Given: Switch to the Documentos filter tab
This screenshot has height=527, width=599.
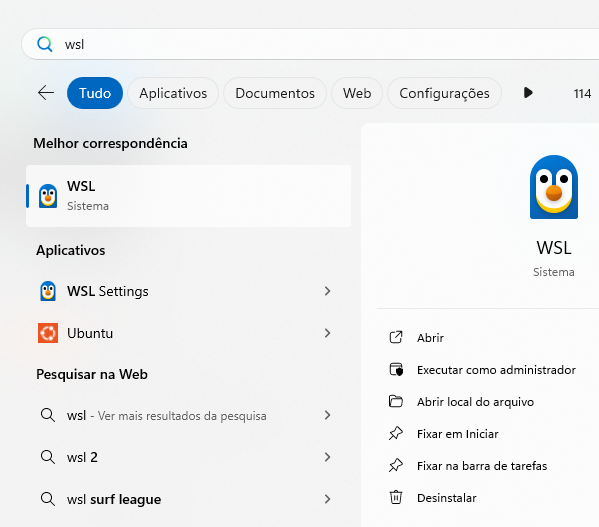Looking at the screenshot, I should click(x=275, y=93).
